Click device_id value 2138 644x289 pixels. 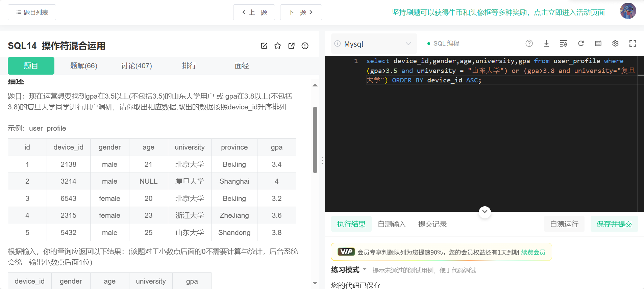tap(68, 164)
